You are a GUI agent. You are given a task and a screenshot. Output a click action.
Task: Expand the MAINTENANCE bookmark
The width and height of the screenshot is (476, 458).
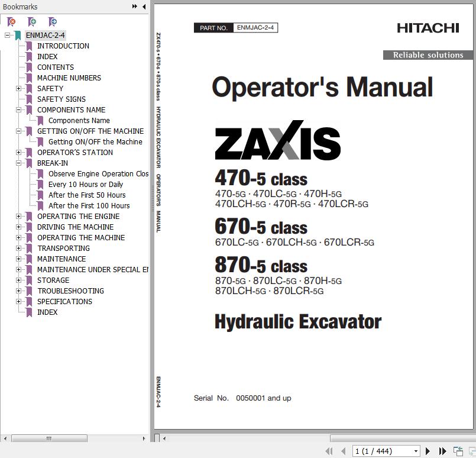click(18, 259)
